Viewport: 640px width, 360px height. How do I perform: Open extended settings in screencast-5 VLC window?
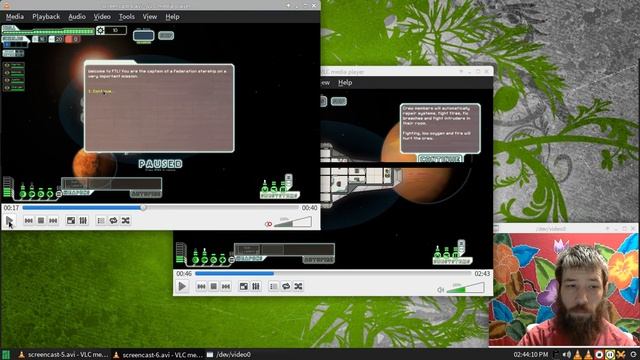pyautogui.click(x=83, y=221)
